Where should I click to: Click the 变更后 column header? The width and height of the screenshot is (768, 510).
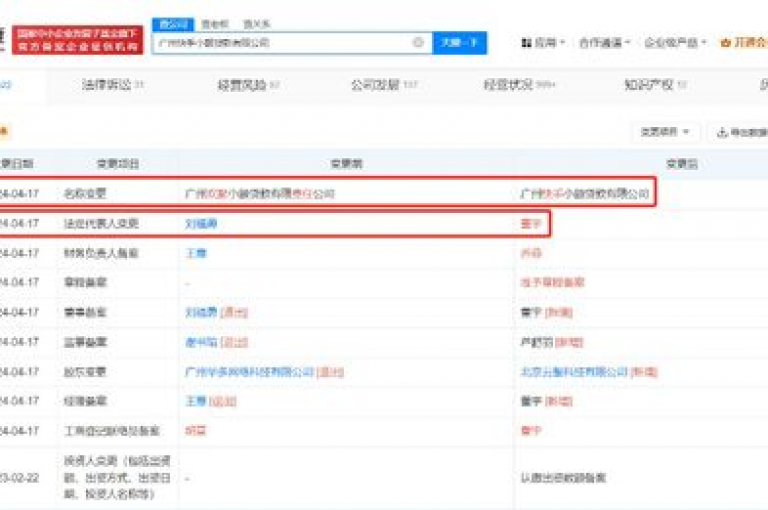coord(682,164)
